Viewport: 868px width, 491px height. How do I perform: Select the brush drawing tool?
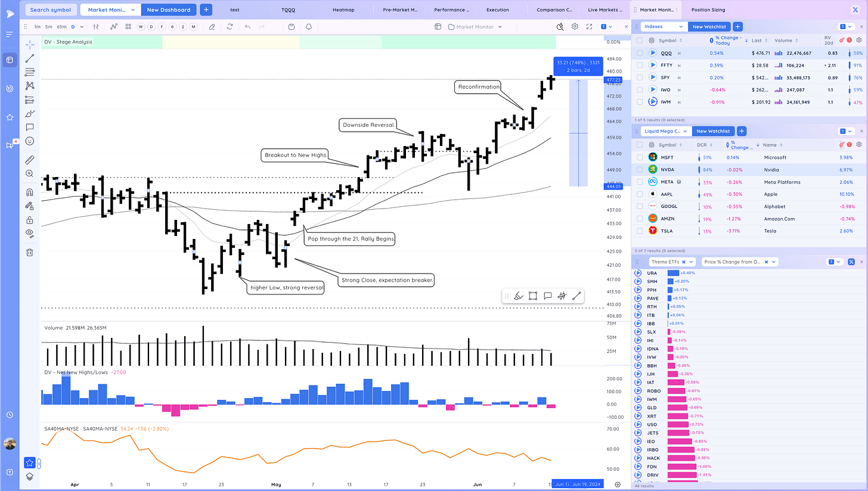click(30, 113)
